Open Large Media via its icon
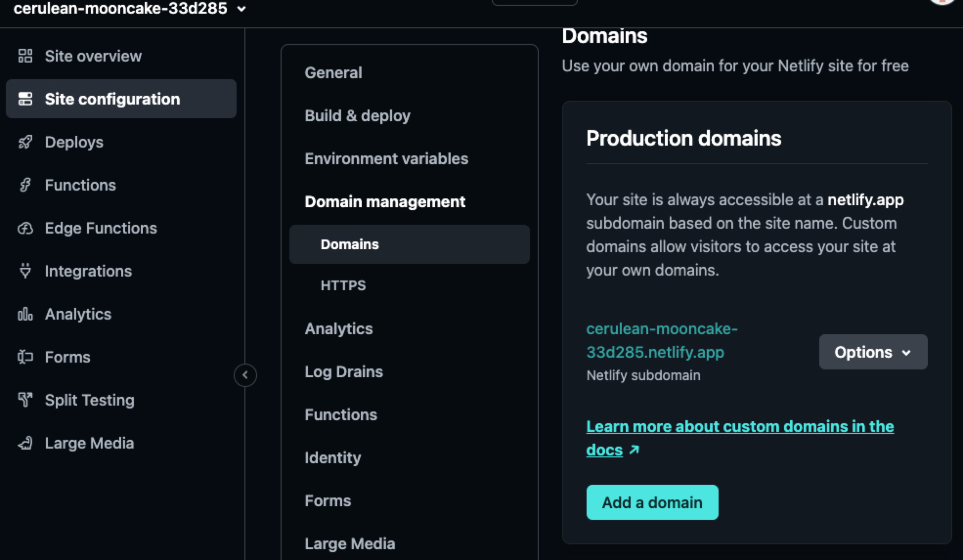This screenshot has height=560, width=963. click(26, 443)
